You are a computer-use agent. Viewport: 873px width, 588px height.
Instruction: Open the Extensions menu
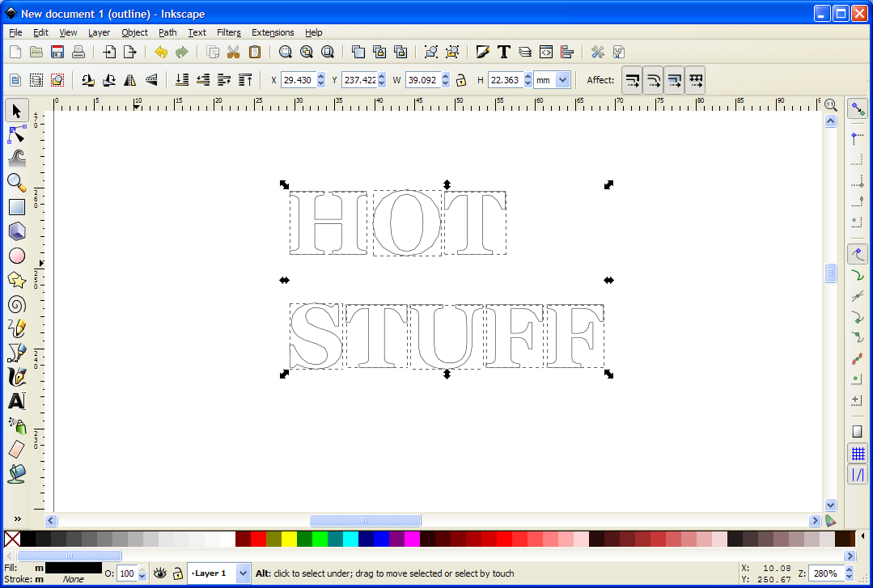coord(273,32)
